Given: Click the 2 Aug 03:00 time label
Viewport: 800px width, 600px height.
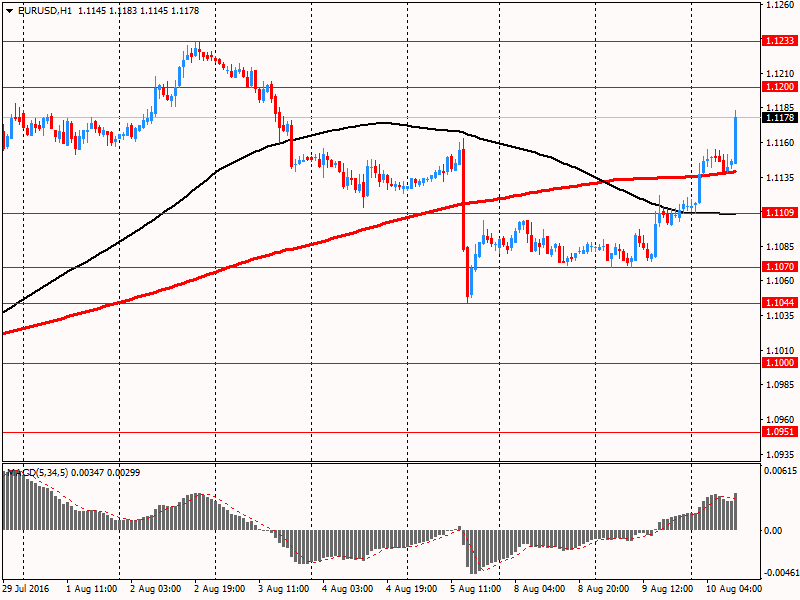Looking at the screenshot, I should 156,589.
